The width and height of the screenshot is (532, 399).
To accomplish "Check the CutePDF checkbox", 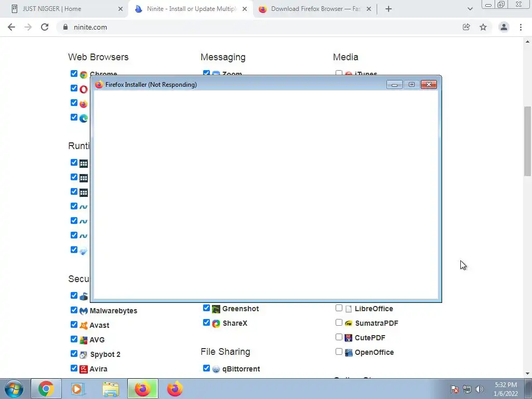I will click(x=339, y=337).
